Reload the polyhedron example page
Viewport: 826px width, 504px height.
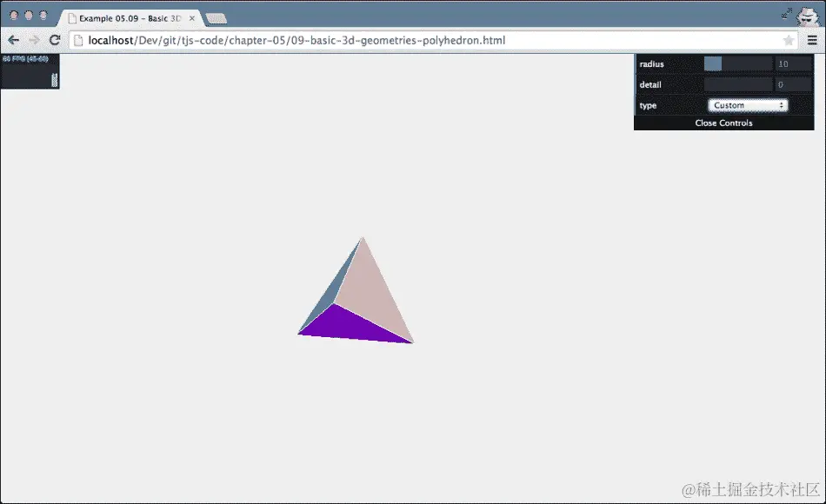[55, 40]
